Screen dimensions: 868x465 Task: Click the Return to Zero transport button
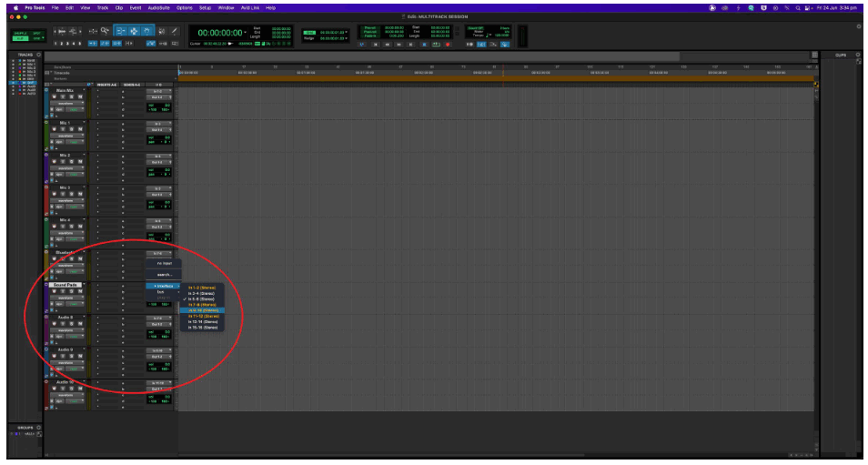pos(376,45)
